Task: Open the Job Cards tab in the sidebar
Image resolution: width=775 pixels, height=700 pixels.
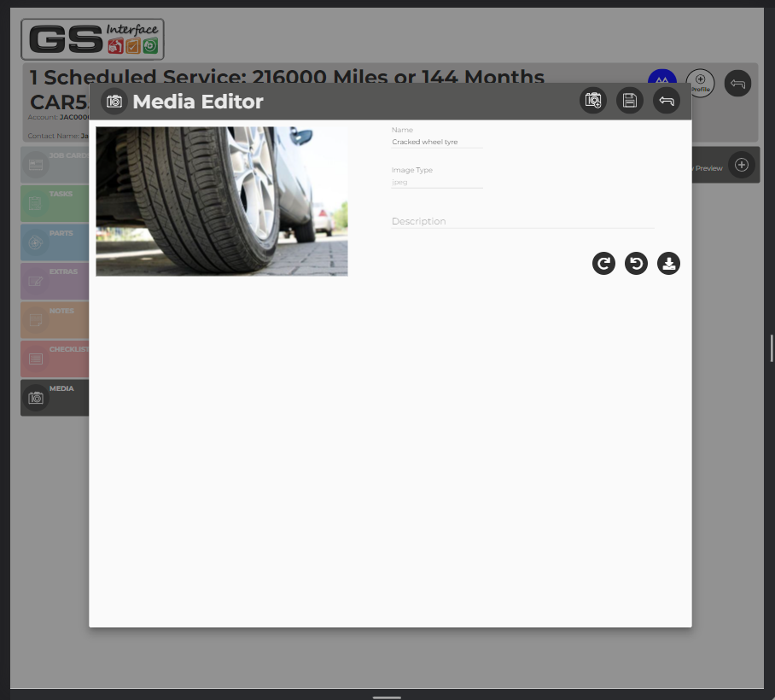Action: [55, 165]
